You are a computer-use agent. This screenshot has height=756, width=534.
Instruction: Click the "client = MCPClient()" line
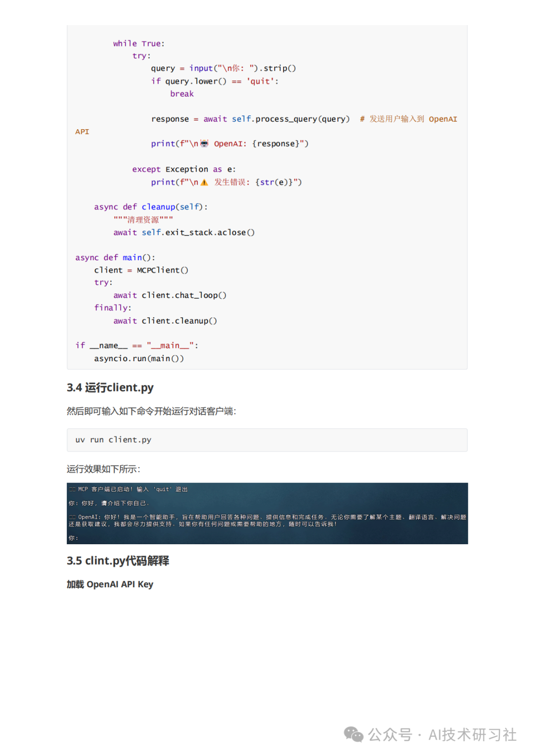[141, 270]
